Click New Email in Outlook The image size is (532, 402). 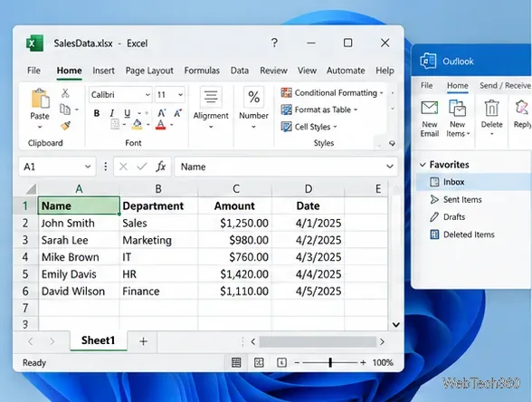tap(430, 119)
